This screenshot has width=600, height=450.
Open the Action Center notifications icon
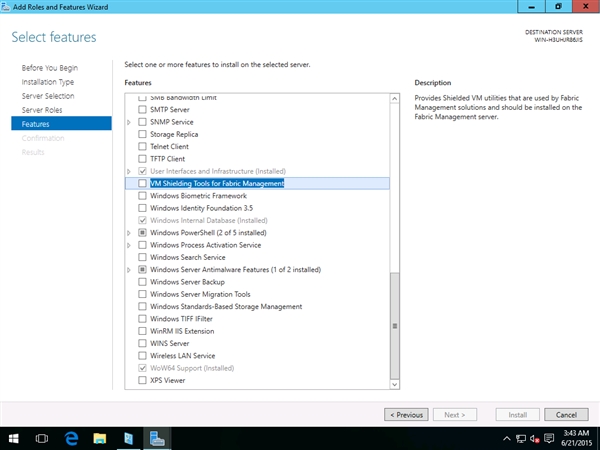(x=549, y=439)
